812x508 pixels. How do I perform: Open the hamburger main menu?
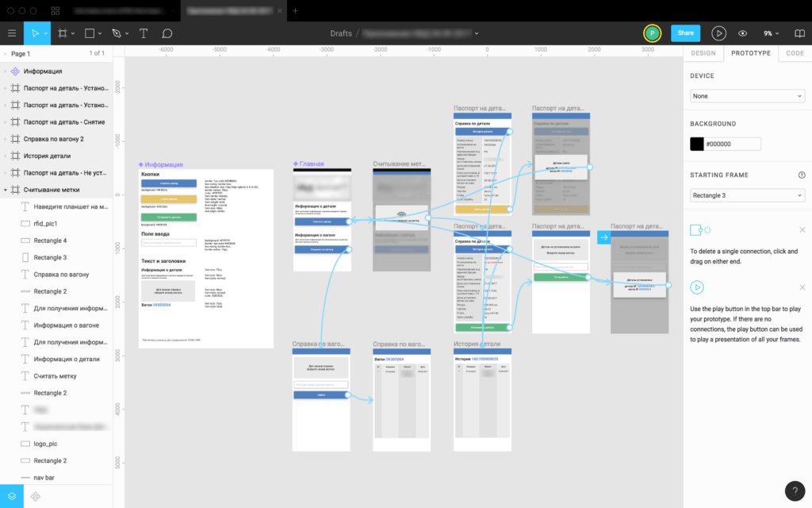click(x=11, y=33)
